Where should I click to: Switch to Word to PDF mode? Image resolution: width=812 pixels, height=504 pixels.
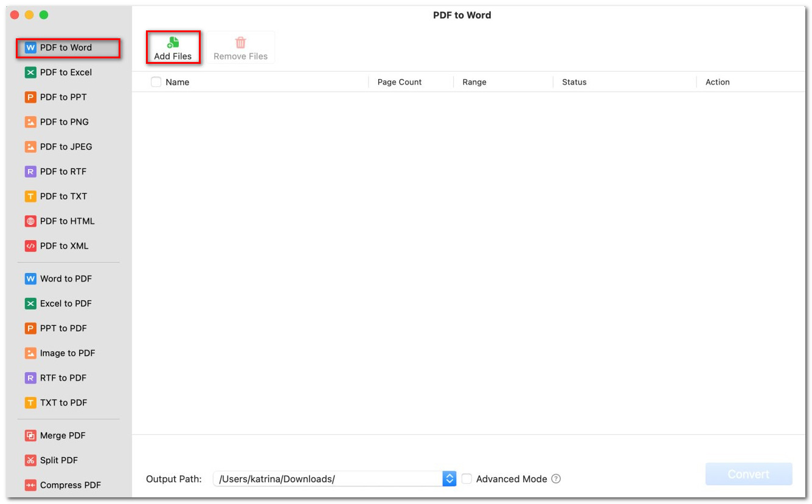point(66,279)
